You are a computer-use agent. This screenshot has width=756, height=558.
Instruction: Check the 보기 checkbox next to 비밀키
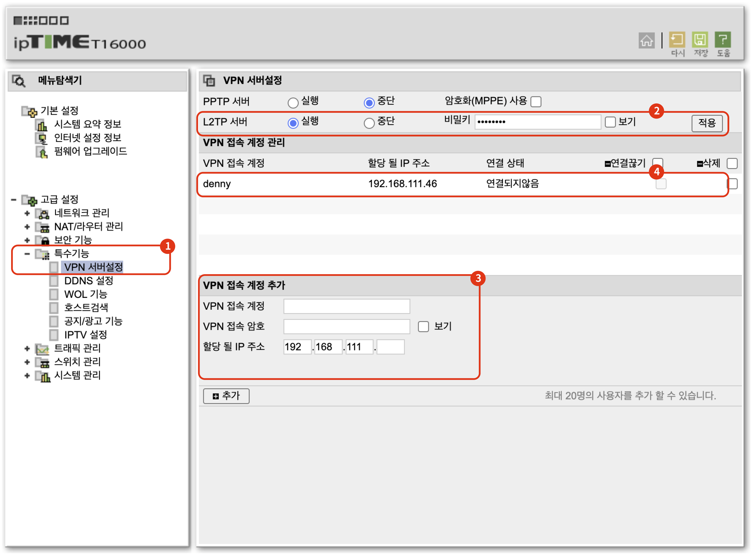pos(610,122)
